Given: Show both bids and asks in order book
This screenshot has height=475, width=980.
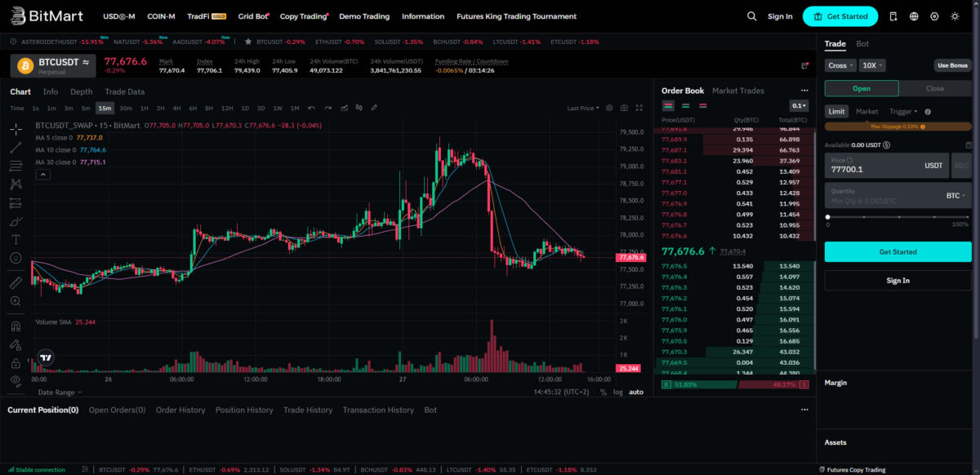Looking at the screenshot, I should pos(668,105).
